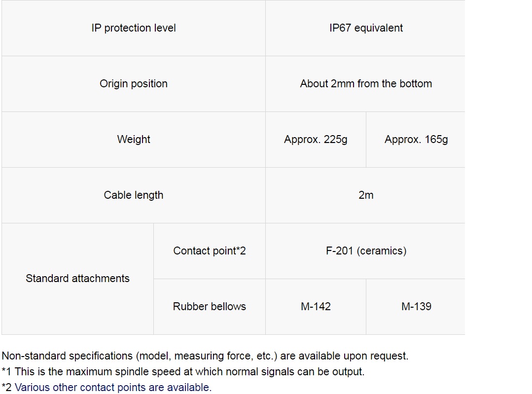Click the 'Approx. 165g' weight value

coord(416,140)
